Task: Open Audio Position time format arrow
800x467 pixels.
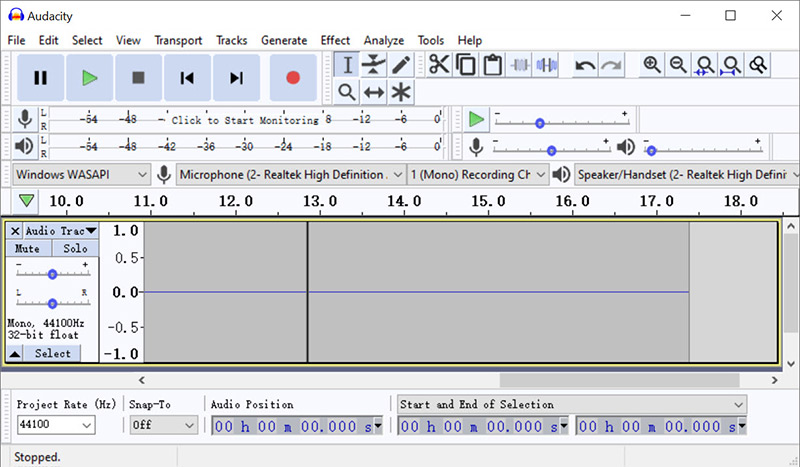Action: 378,426
